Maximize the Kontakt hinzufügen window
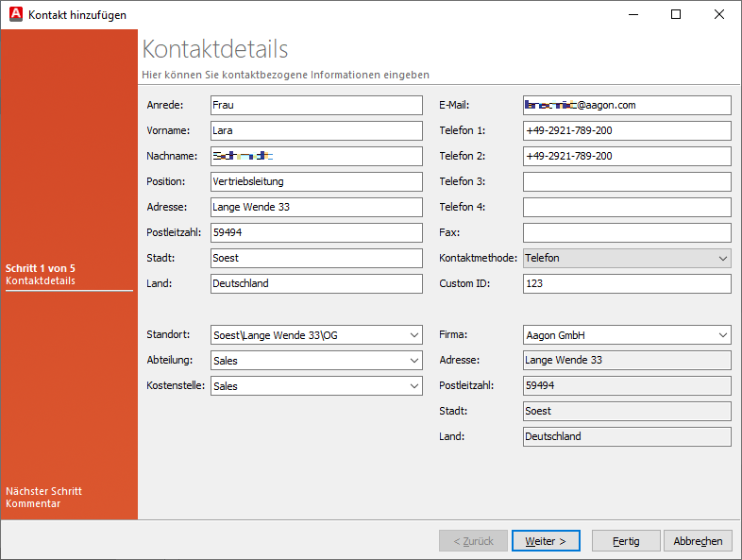The image size is (742, 560). coord(676,14)
